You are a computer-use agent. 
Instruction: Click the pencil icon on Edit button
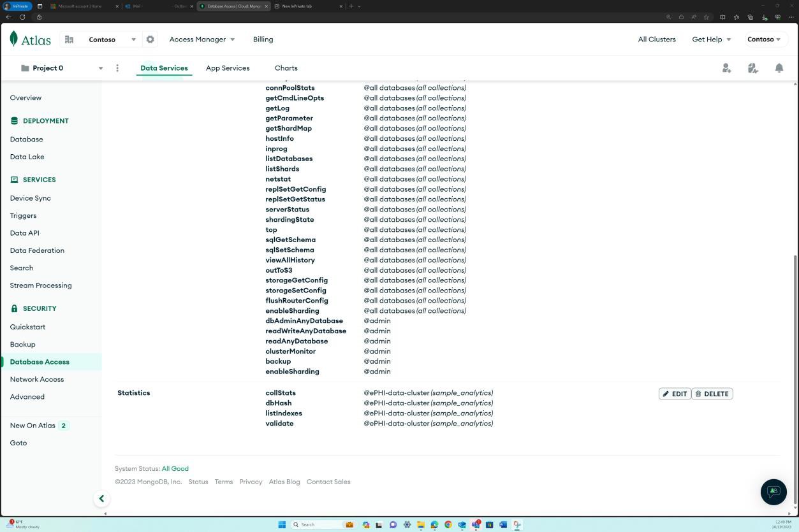coord(667,394)
